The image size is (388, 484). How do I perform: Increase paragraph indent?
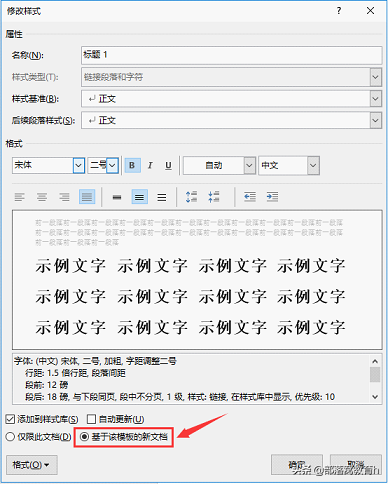(x=272, y=197)
